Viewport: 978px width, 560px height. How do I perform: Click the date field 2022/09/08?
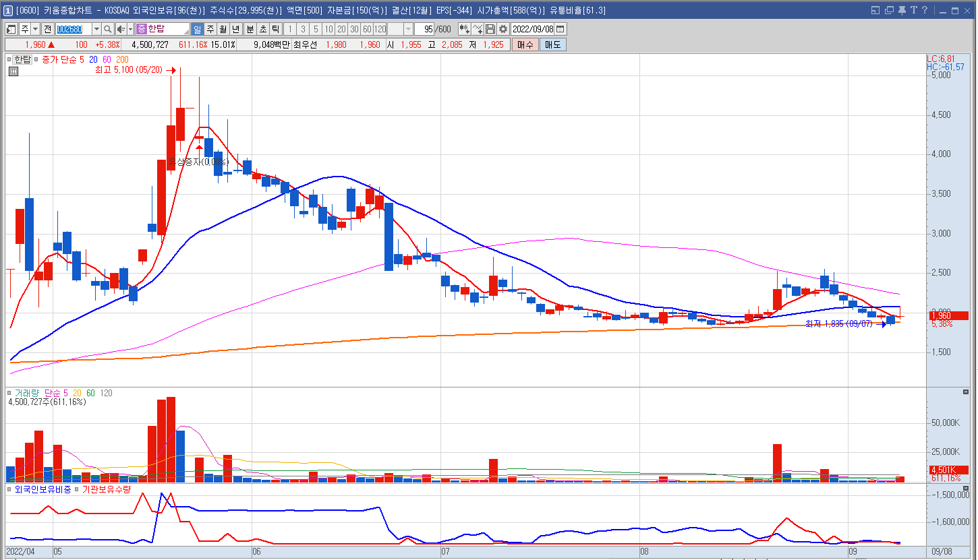[x=533, y=29]
